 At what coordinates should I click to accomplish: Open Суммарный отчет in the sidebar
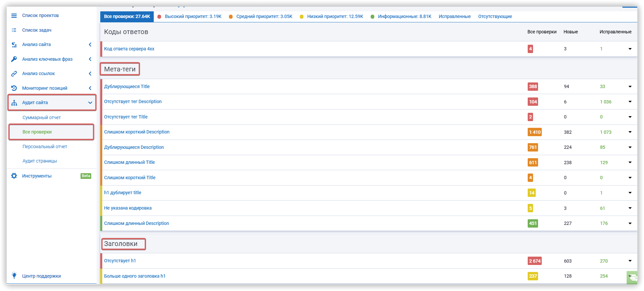[42, 118]
